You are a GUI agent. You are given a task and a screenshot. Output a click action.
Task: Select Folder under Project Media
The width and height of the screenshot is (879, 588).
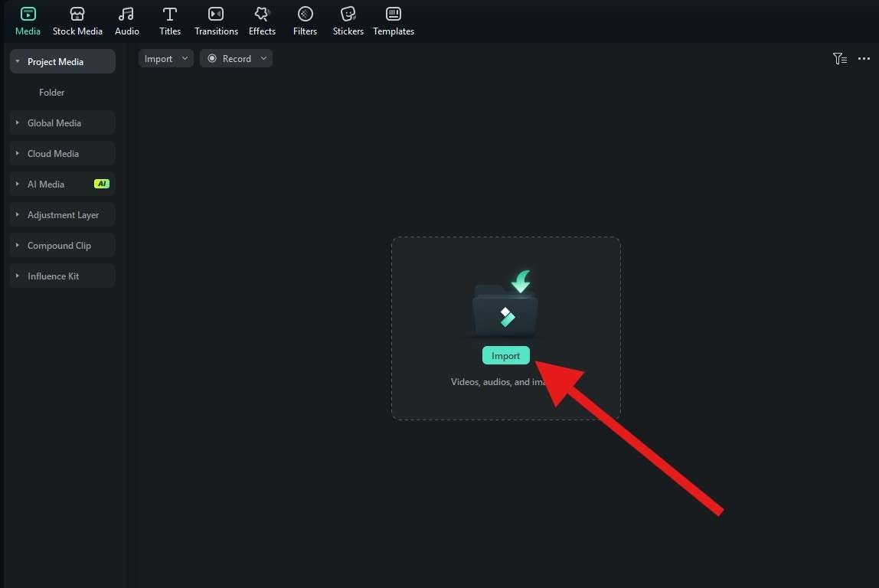(x=51, y=92)
